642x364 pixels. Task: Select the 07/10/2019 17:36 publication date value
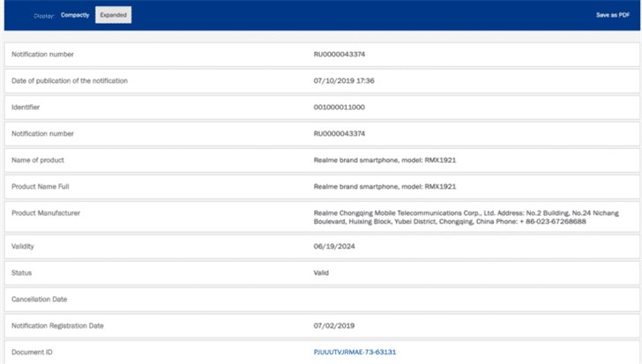(344, 81)
